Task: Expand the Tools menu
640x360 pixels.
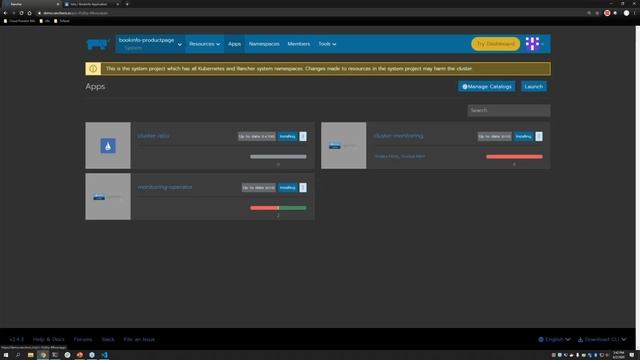Action: (x=327, y=44)
